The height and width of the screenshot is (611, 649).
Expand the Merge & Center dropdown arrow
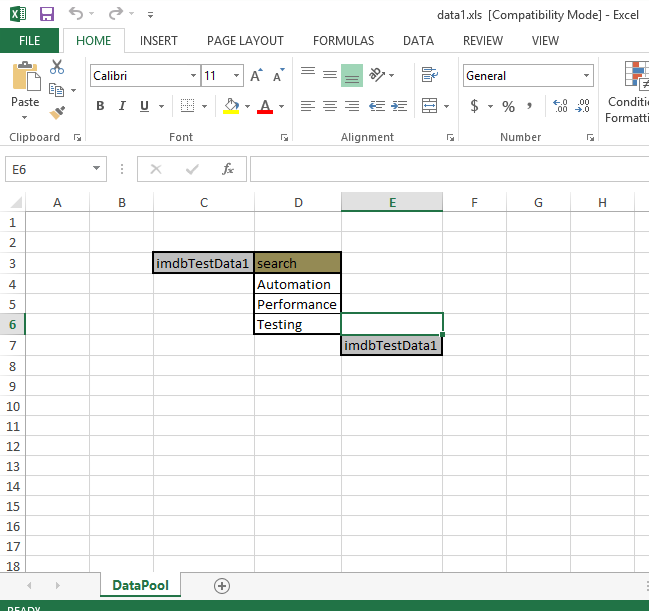click(x=447, y=106)
